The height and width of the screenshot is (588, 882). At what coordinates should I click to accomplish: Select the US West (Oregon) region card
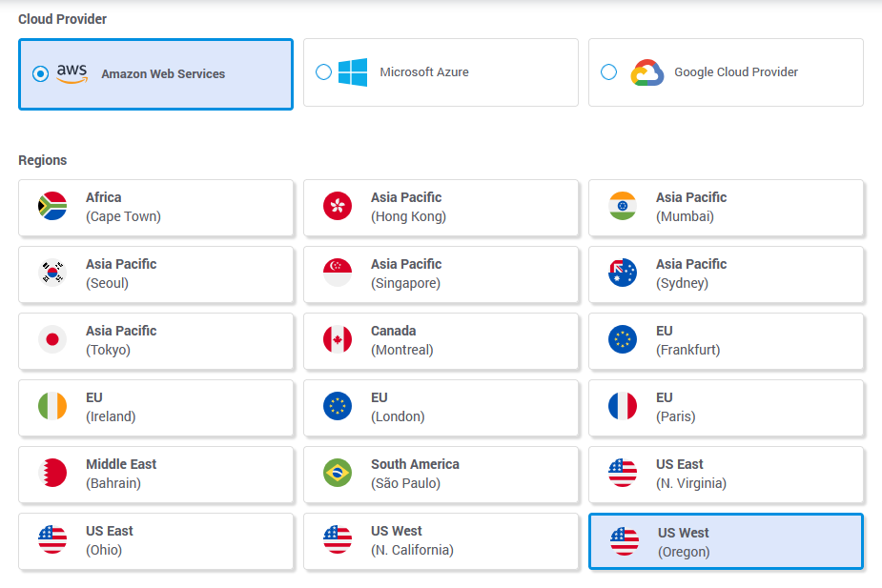(x=726, y=541)
